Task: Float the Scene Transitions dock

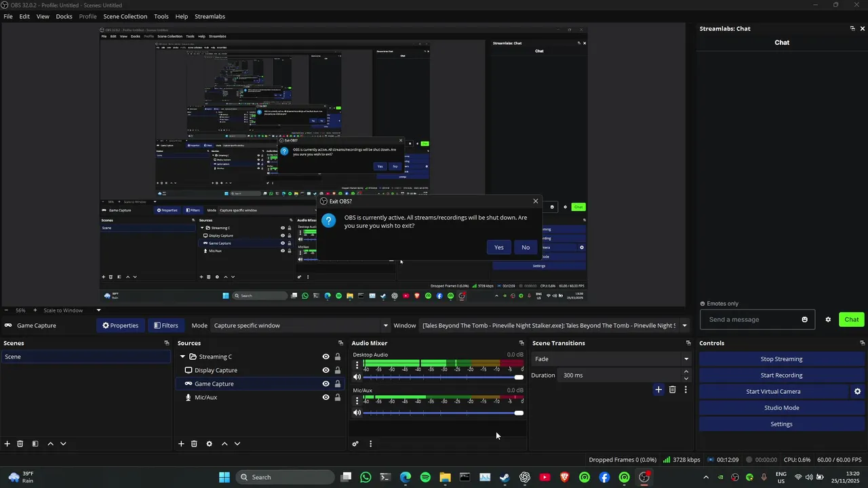Action: (688, 343)
